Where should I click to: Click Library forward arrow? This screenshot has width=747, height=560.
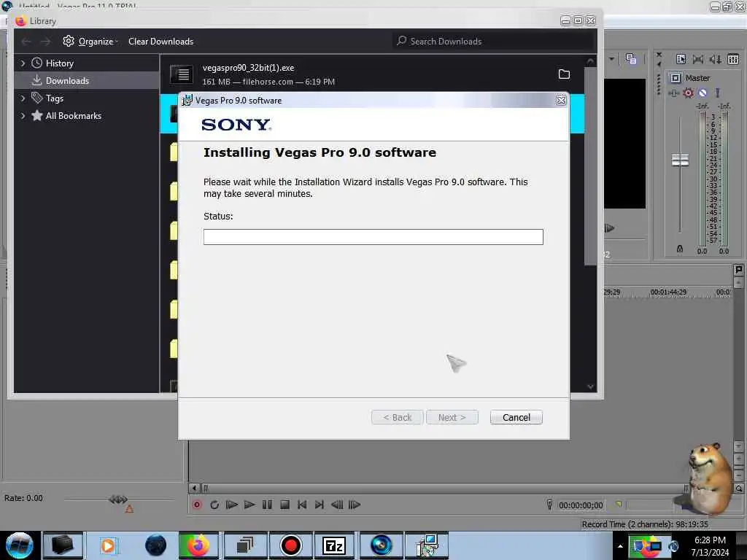pos(45,42)
